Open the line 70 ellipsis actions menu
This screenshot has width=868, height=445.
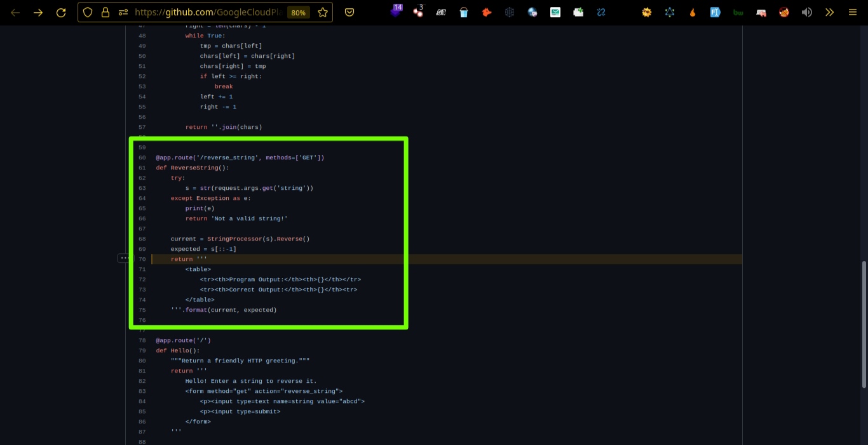coord(124,258)
